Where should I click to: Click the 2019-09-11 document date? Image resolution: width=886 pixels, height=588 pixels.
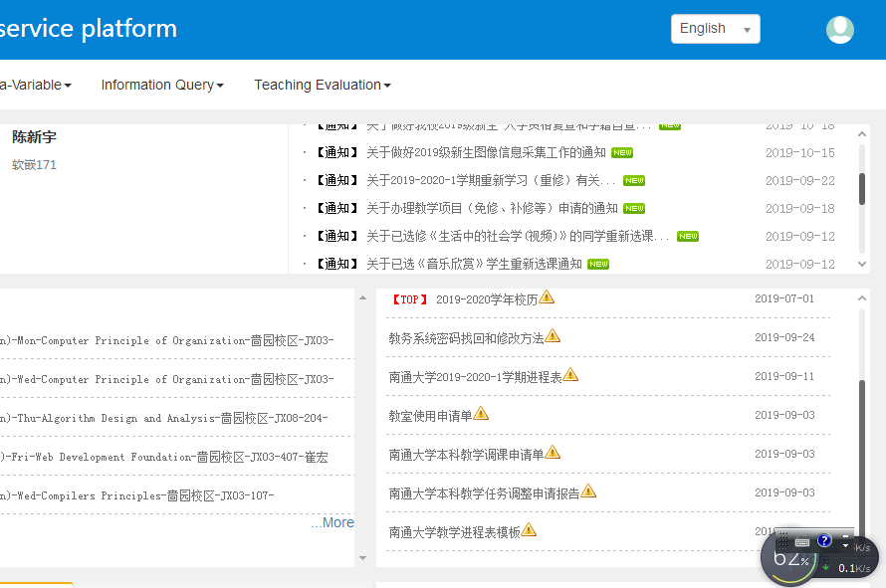784,376
